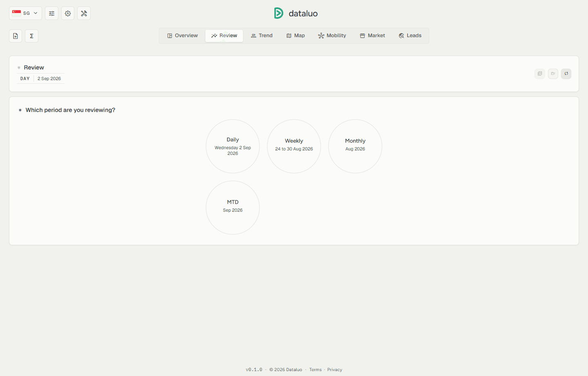Click the badge icon with letter A
Screen dimensions: 588x376
pyautogui.click(x=68, y=13)
